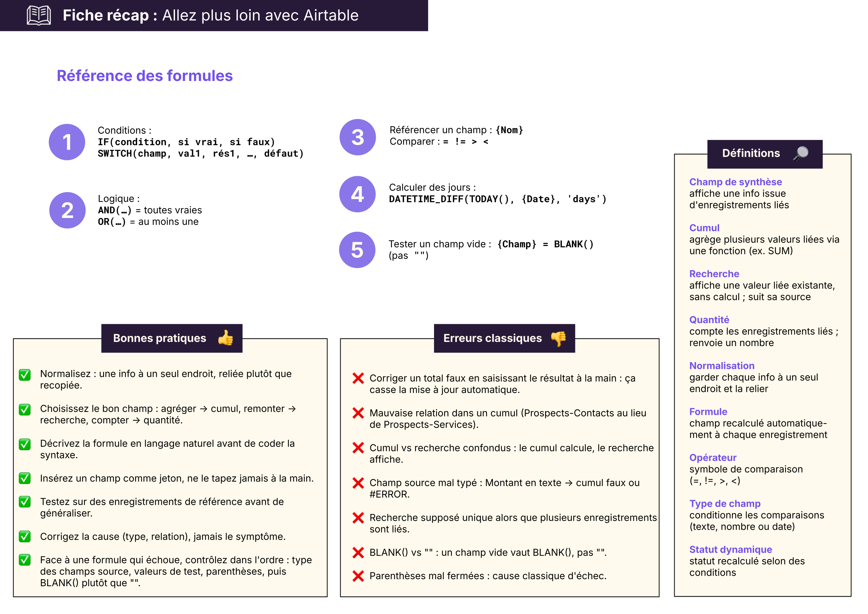The height and width of the screenshot is (614, 868).
Task: Click the numbered circle 2 for Logique
Action: click(x=67, y=210)
